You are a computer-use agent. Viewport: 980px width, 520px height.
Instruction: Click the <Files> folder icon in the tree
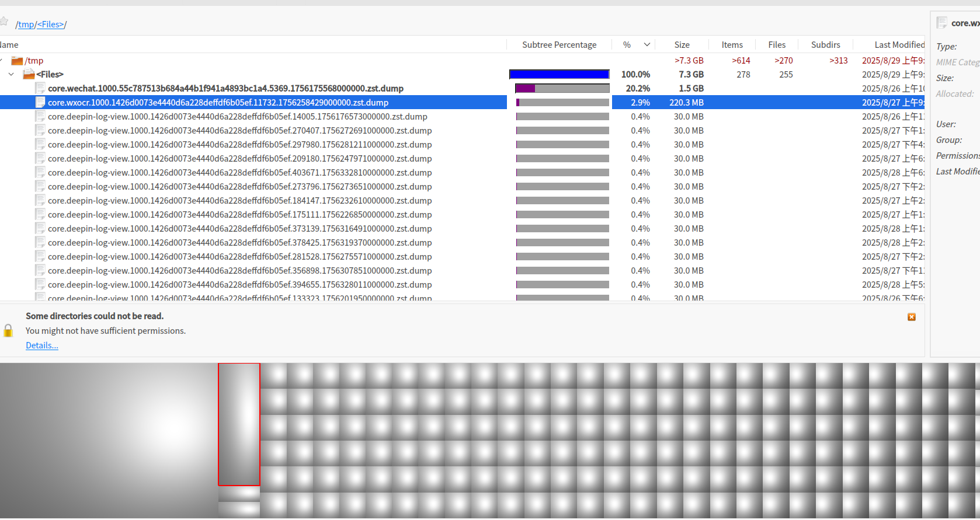tap(29, 74)
